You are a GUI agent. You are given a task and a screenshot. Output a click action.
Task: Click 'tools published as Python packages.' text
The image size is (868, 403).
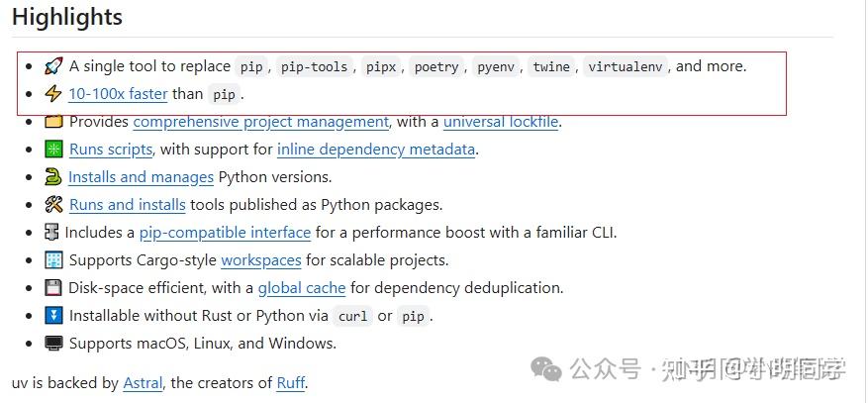(x=317, y=205)
